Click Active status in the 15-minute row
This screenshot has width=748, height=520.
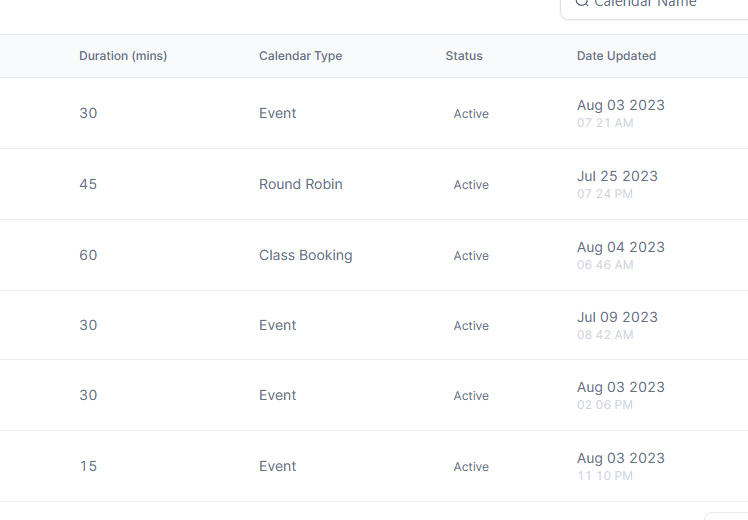pyautogui.click(x=471, y=467)
